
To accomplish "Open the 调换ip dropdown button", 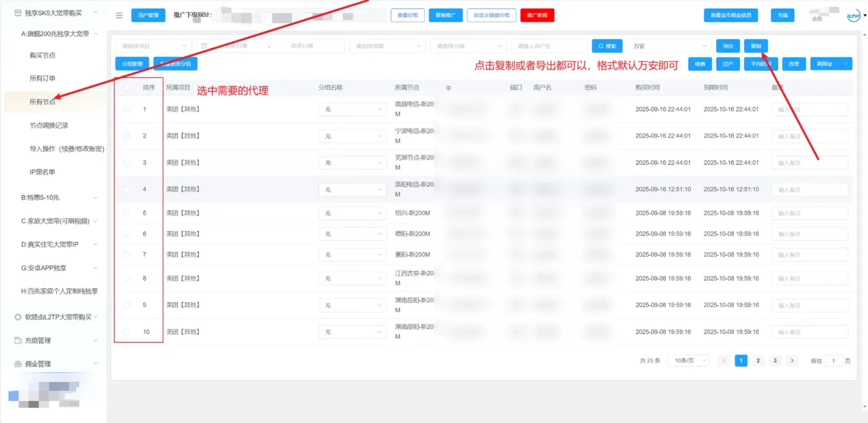I will pyautogui.click(x=831, y=63).
